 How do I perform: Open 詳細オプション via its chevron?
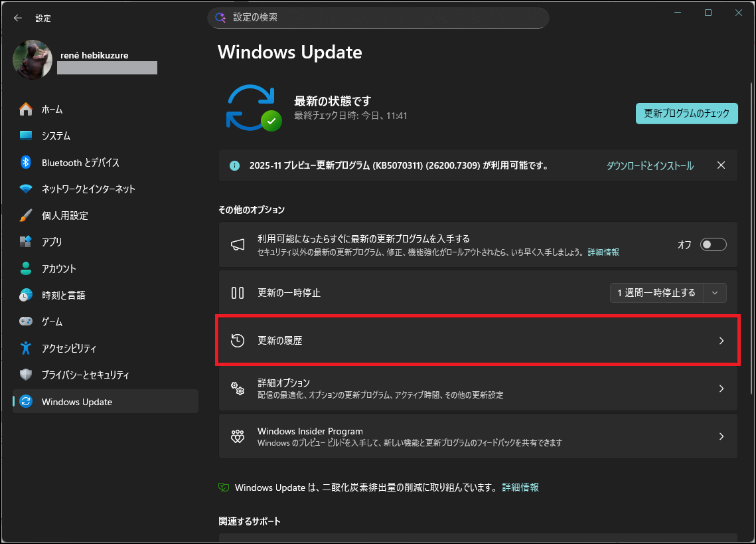click(x=721, y=389)
